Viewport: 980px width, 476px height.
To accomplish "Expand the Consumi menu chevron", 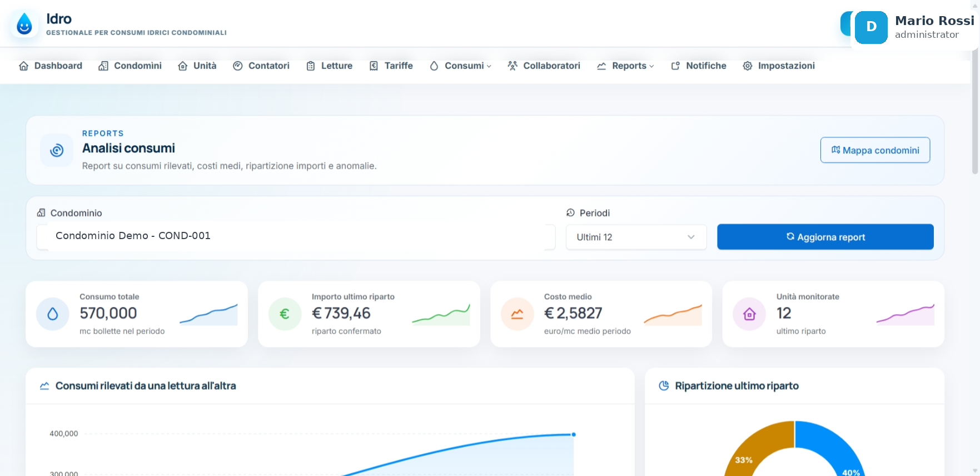I will [489, 66].
